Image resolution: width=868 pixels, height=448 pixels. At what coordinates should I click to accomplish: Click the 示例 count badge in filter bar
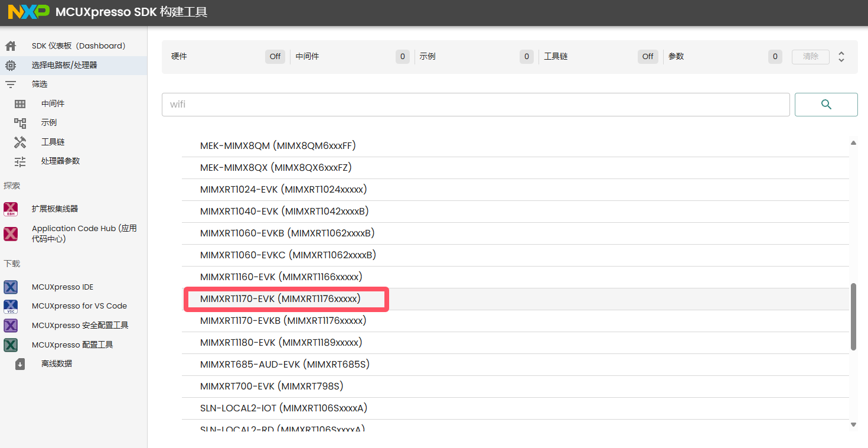(527, 57)
